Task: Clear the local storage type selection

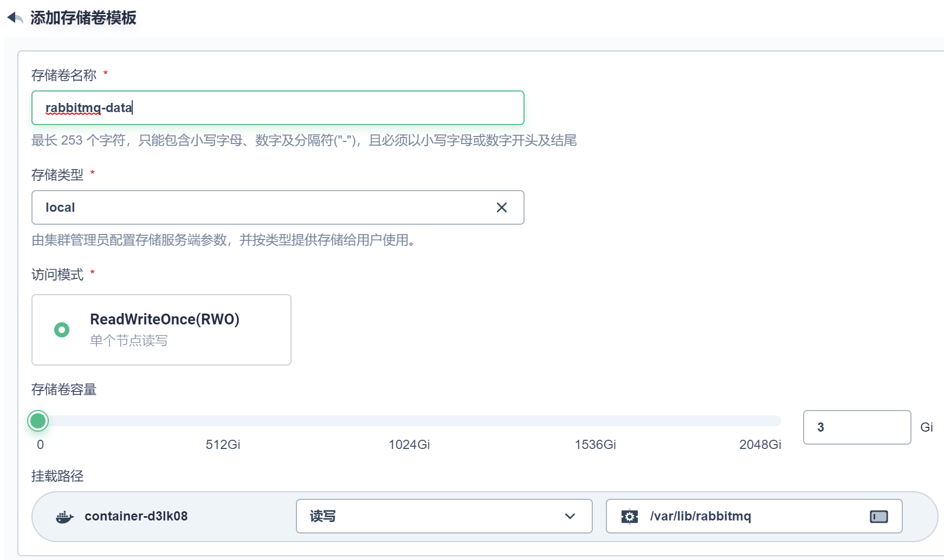Action: 502,207
